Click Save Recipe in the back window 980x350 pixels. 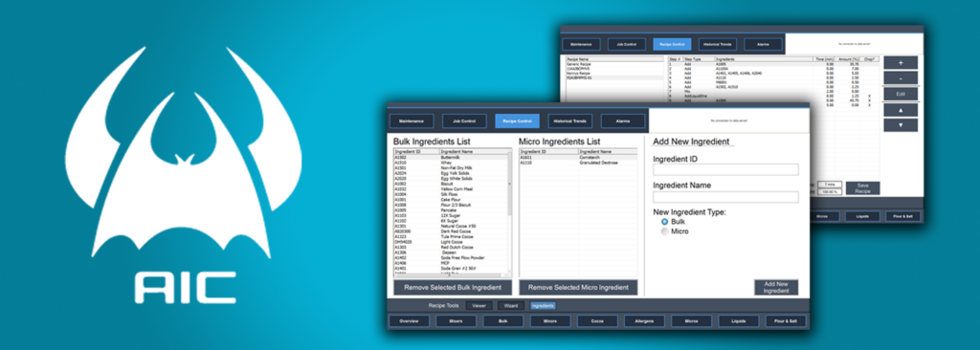click(x=862, y=188)
